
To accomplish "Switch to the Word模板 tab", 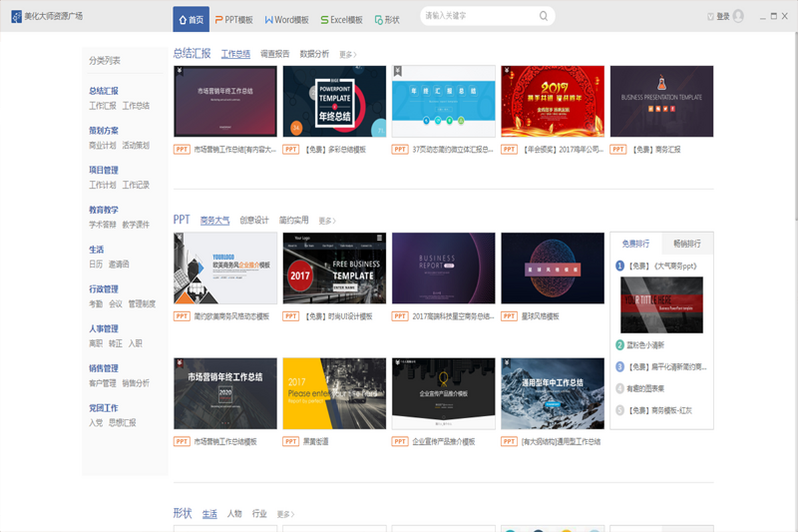I will tap(287, 20).
